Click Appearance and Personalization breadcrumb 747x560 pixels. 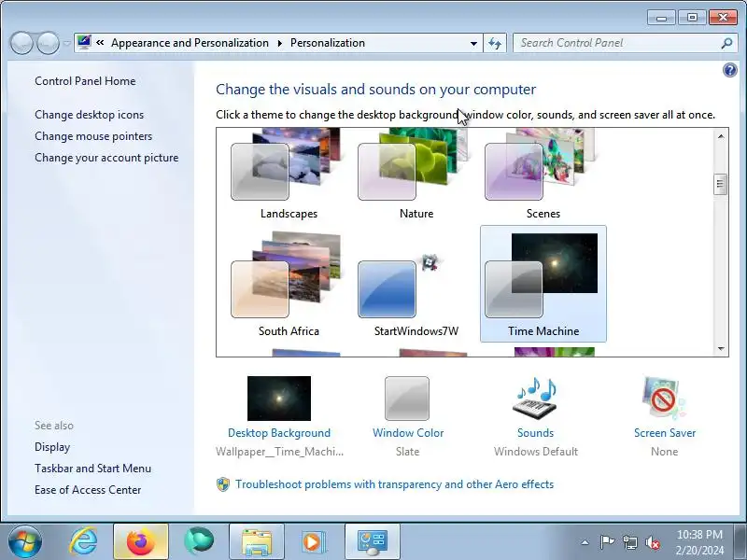click(190, 43)
